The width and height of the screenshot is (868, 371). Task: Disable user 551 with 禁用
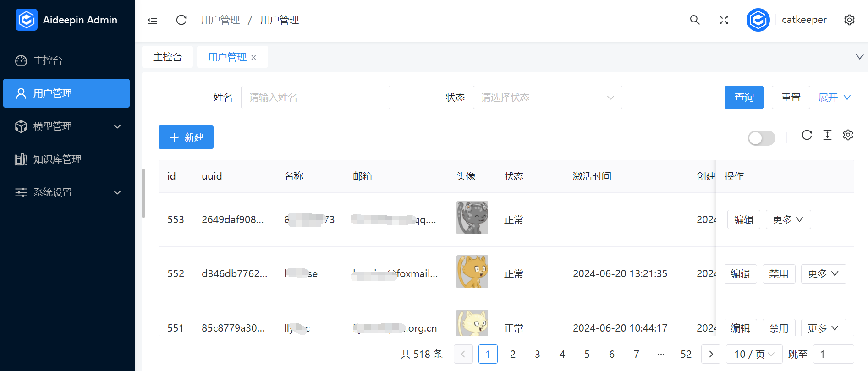(x=779, y=328)
